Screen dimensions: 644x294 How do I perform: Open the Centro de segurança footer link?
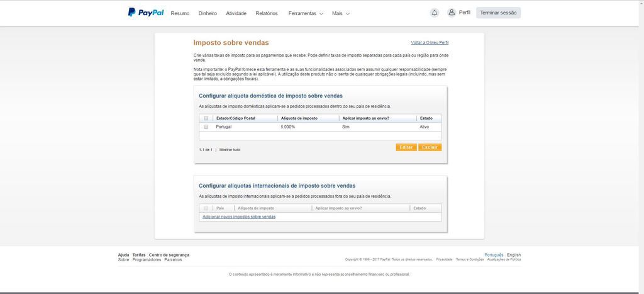tap(169, 255)
